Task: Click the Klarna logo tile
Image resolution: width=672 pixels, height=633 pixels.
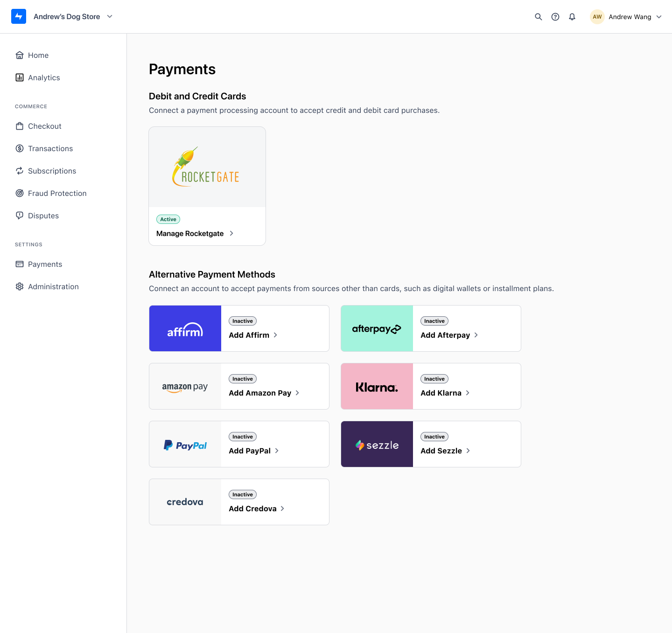Action: 377,386
